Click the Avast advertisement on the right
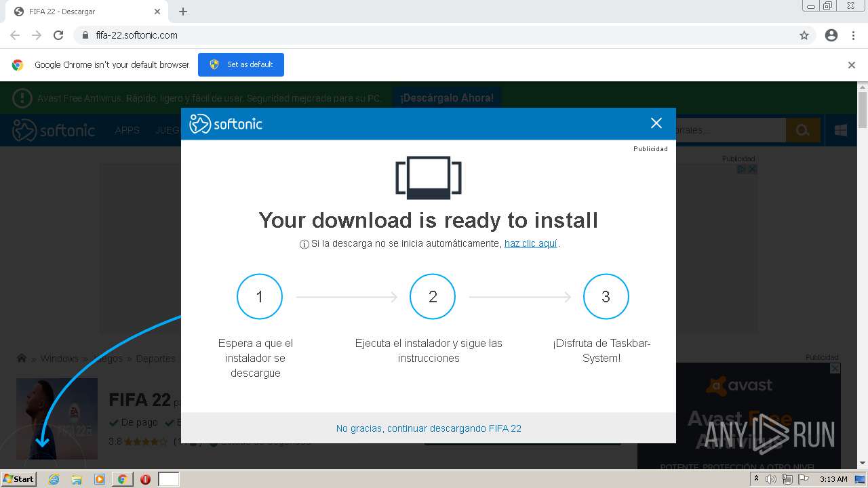Image resolution: width=868 pixels, height=488 pixels. click(739, 415)
